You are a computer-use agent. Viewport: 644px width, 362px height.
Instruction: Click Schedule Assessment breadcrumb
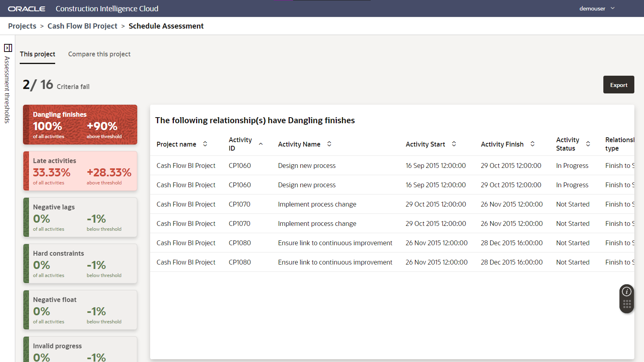click(166, 26)
